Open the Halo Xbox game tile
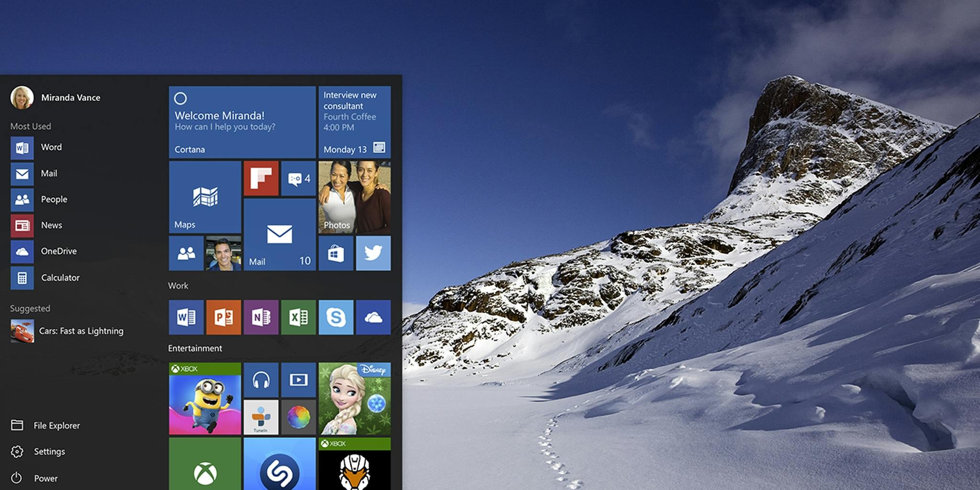Viewport: 980px width, 490px height. tap(355, 464)
